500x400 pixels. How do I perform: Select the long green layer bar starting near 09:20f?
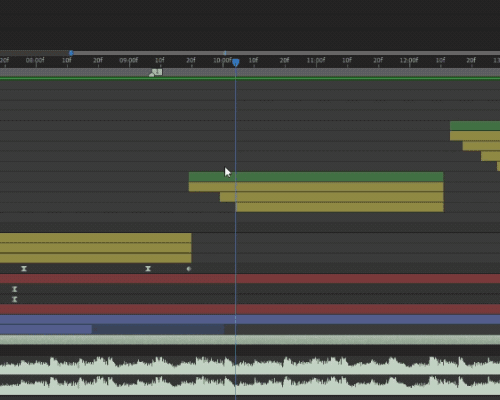coord(316,177)
